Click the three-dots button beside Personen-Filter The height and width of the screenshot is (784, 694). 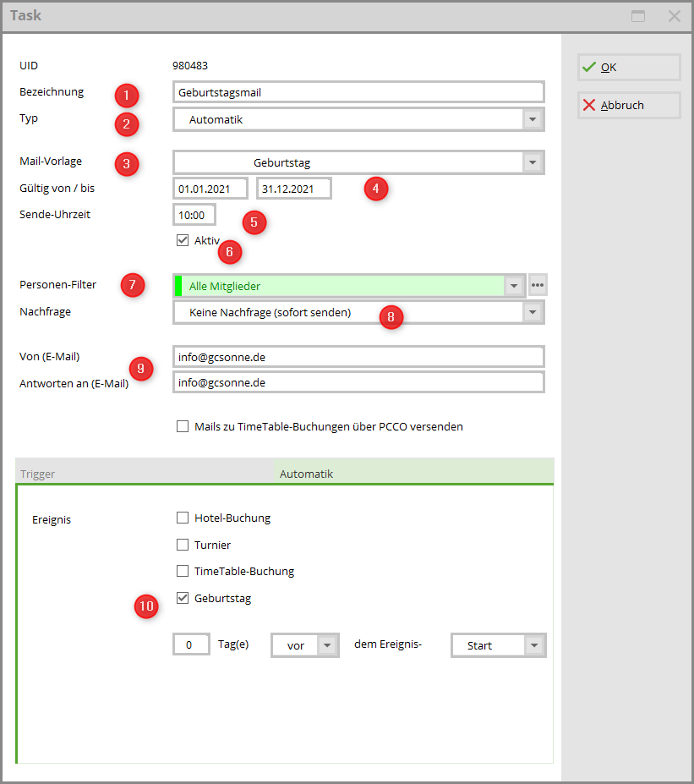(x=538, y=285)
